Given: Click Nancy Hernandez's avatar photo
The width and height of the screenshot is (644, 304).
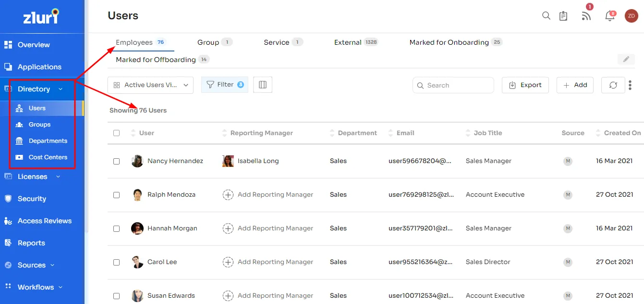Looking at the screenshot, I should [137, 161].
